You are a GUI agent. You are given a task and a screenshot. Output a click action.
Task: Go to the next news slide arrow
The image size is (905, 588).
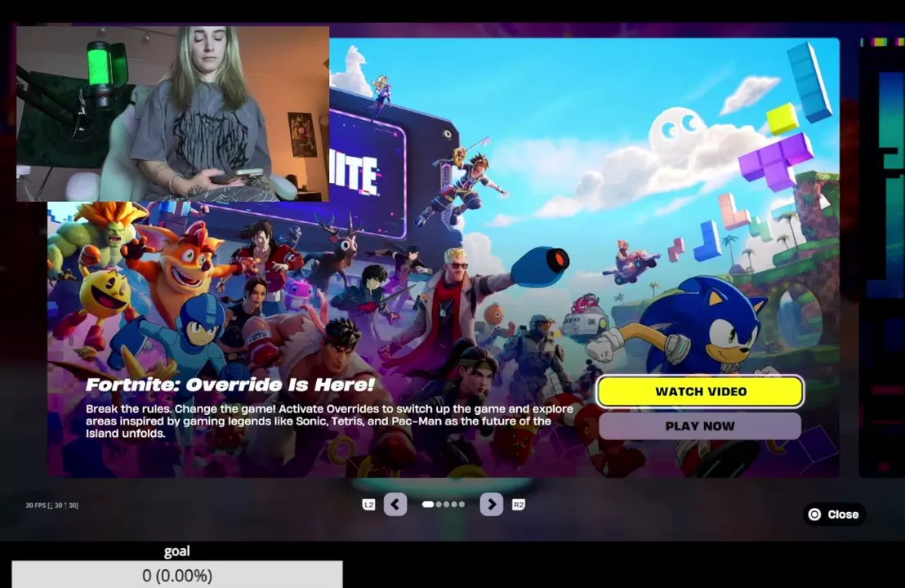coord(491,505)
